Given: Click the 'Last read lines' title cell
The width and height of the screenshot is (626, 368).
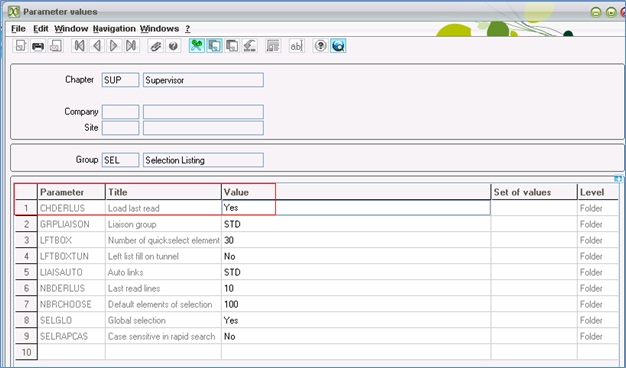Looking at the screenshot, I should point(164,288).
